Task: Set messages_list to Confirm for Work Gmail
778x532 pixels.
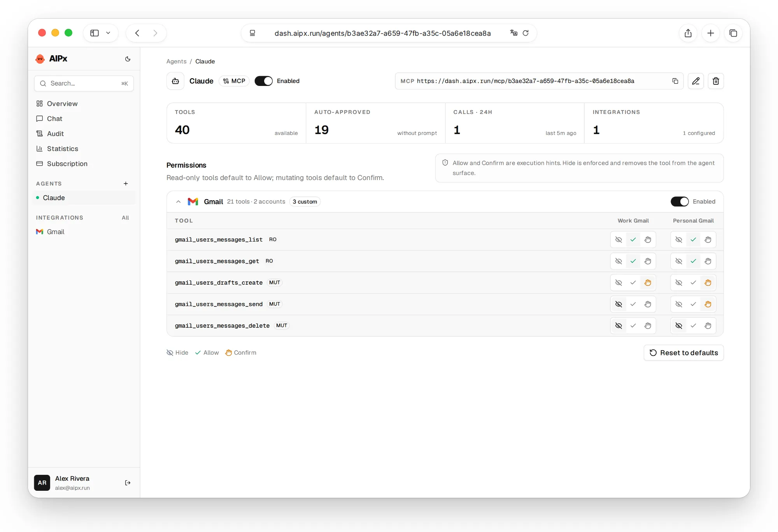Action: (x=648, y=240)
